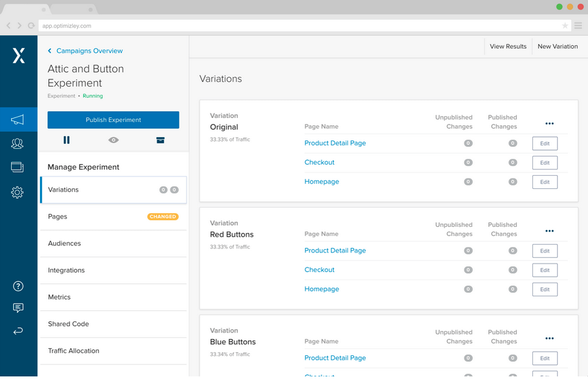This screenshot has width=588, height=381.
Task: Click the Optimizely X logo
Action: click(19, 56)
